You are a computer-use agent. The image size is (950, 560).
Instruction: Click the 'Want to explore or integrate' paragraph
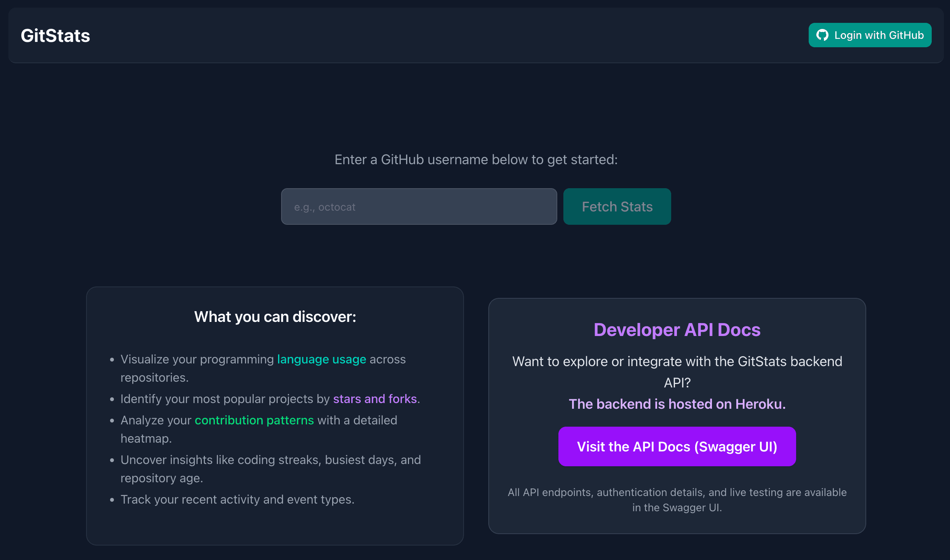tap(677, 362)
